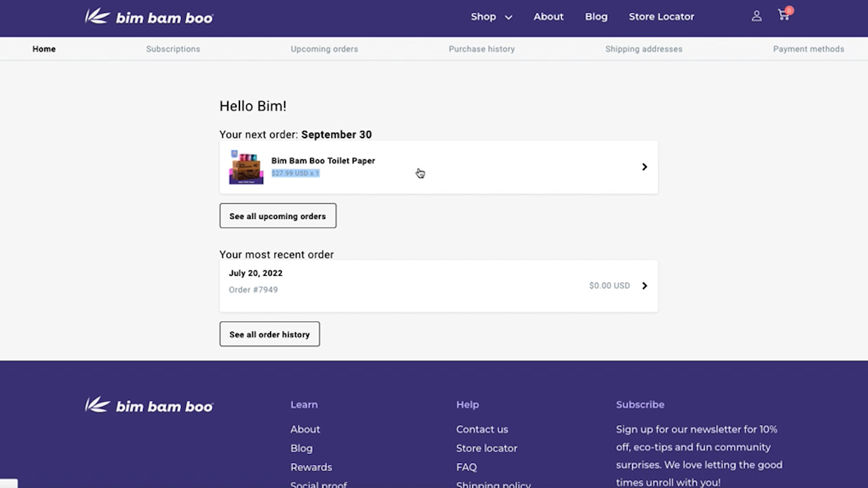Screen dimensions: 868x488
Task: Open the Toilet Paper order row arrow
Action: tap(644, 167)
